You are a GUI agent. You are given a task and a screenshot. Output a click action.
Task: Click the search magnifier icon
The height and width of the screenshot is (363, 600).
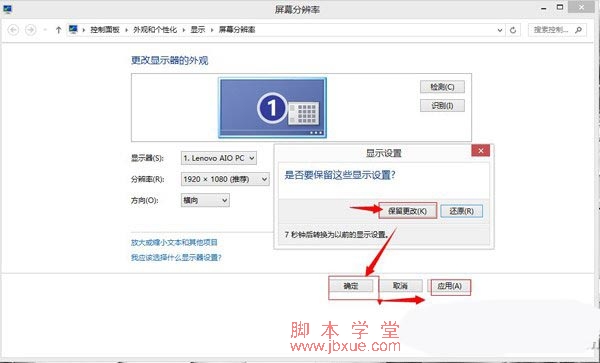point(578,30)
